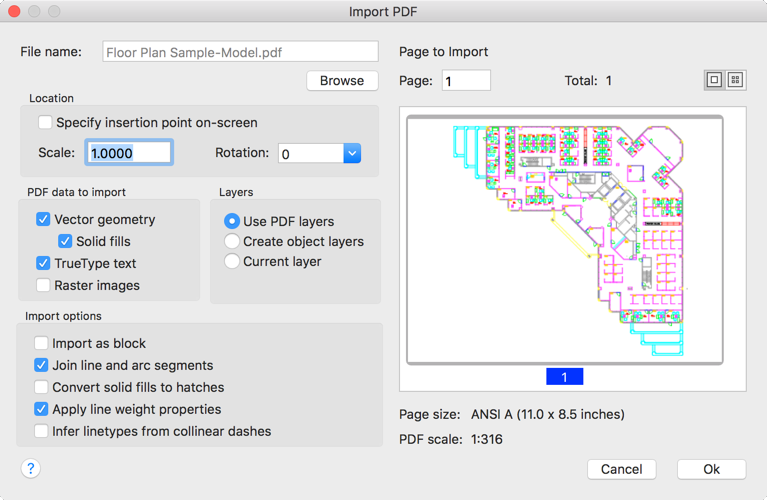
Task: Open the Rotation dropdown
Action: click(352, 154)
